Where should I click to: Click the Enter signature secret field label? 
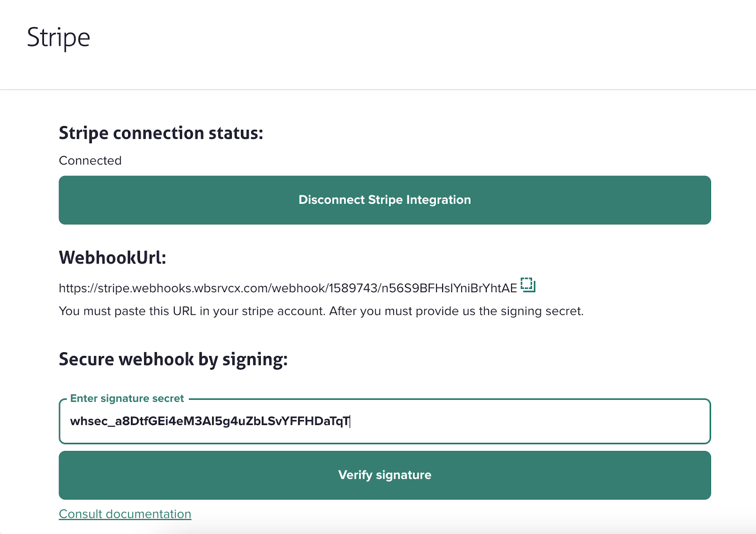pyautogui.click(x=127, y=398)
